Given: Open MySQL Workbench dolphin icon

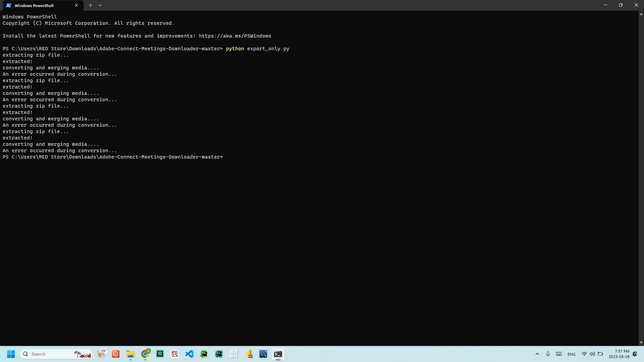Looking at the screenshot, I should [264, 354].
